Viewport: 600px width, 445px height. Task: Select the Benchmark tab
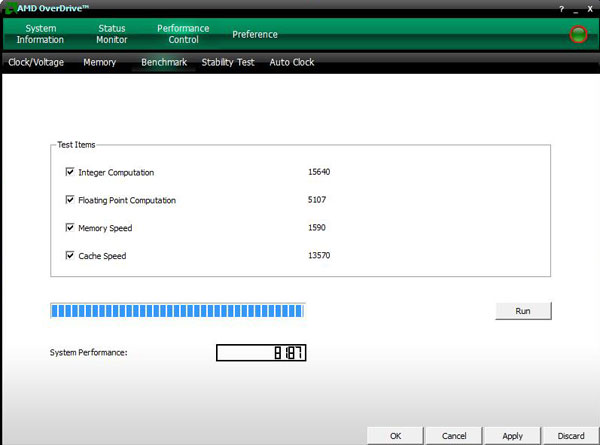coord(164,62)
